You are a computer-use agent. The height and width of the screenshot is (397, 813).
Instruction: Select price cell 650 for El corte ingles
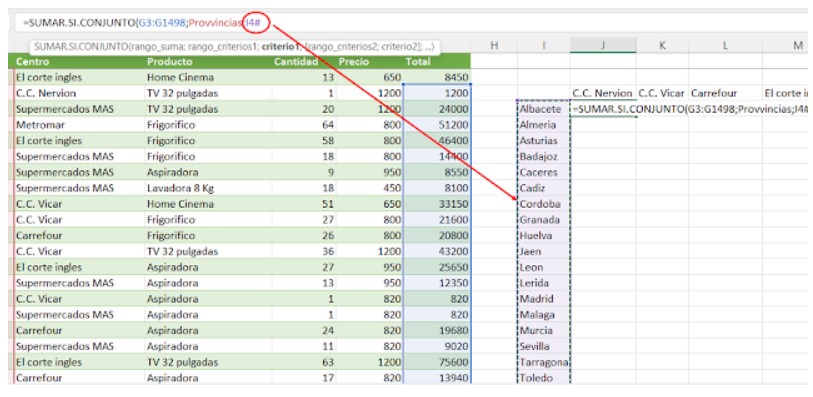[369, 78]
